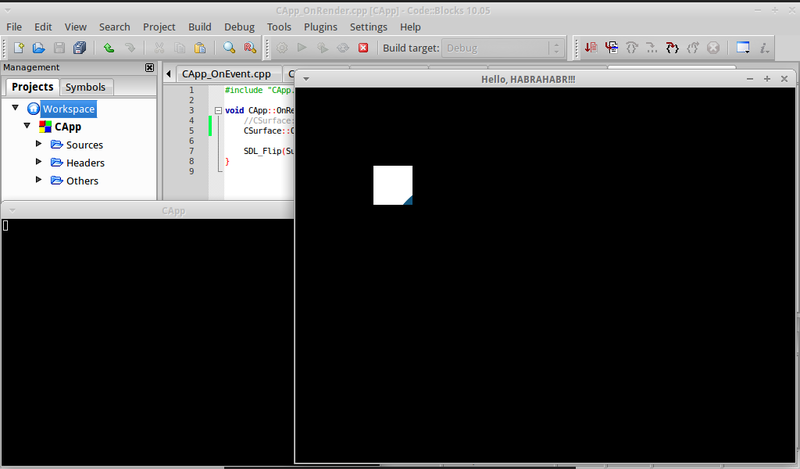Image resolution: width=800 pixels, height=469 pixels.
Task: Expand the Headers folder
Action: click(38, 162)
